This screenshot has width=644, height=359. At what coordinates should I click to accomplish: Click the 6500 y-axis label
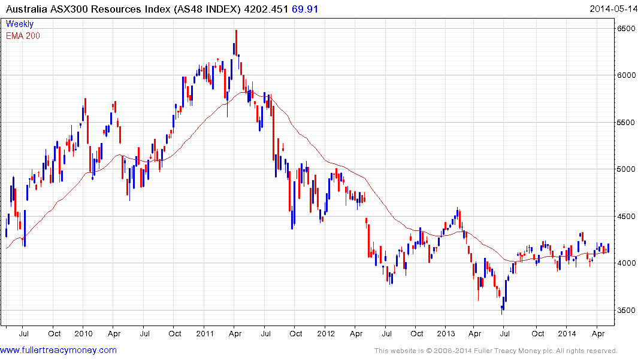click(x=626, y=28)
